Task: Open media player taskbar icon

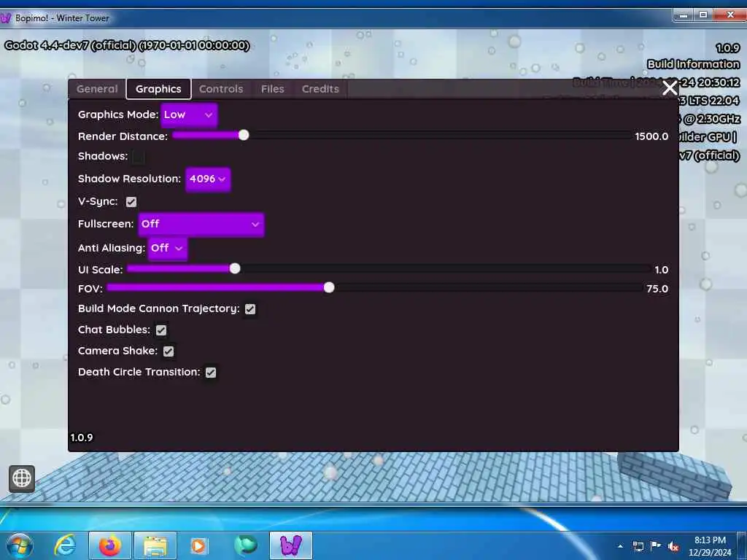Action: (198, 545)
